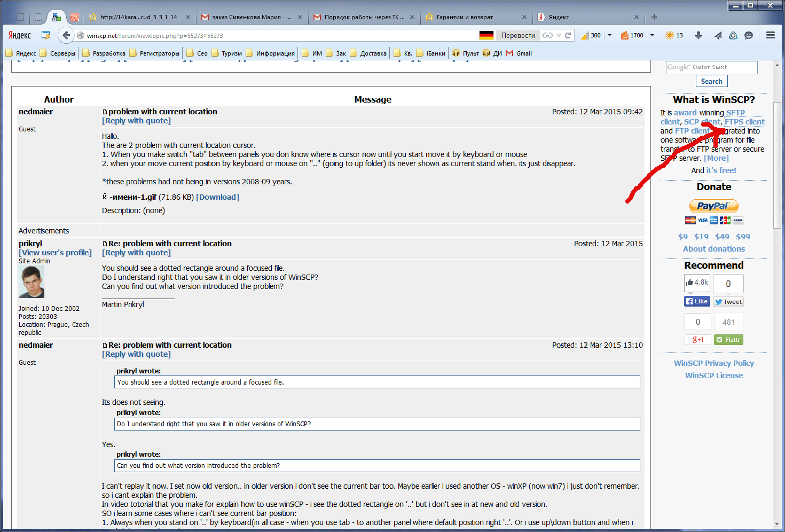Click the weather sun icon

669,35
